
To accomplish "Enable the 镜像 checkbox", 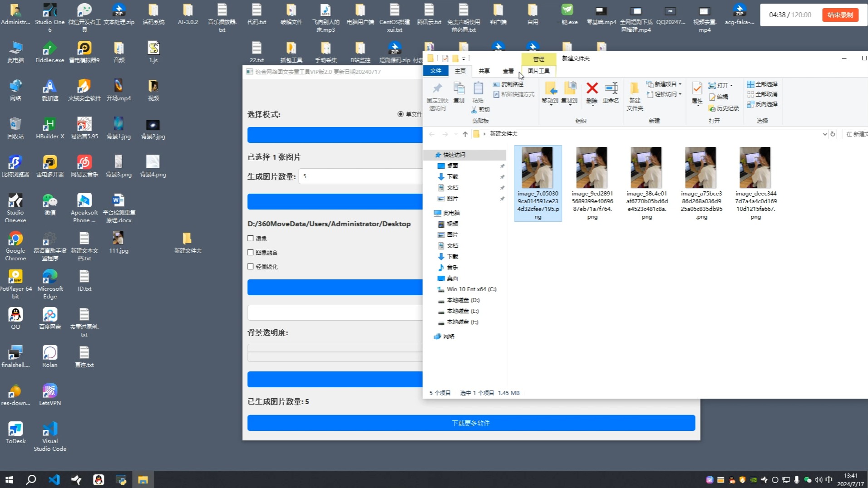I will 251,238.
